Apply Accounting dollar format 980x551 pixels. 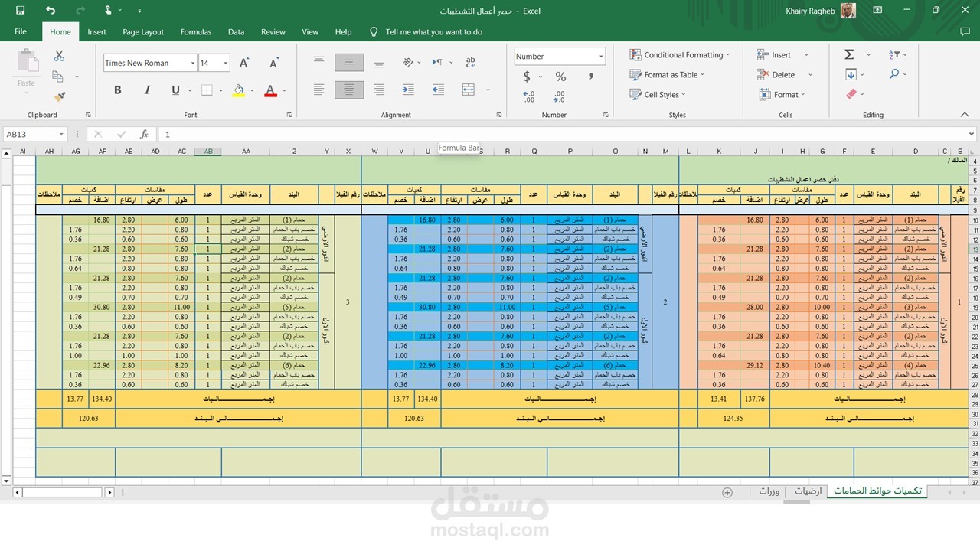[x=527, y=77]
